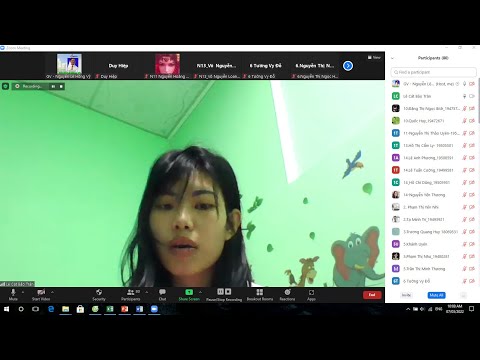Select the Duy Hiệp video tile
The width and height of the screenshot is (480, 360).
118,66
